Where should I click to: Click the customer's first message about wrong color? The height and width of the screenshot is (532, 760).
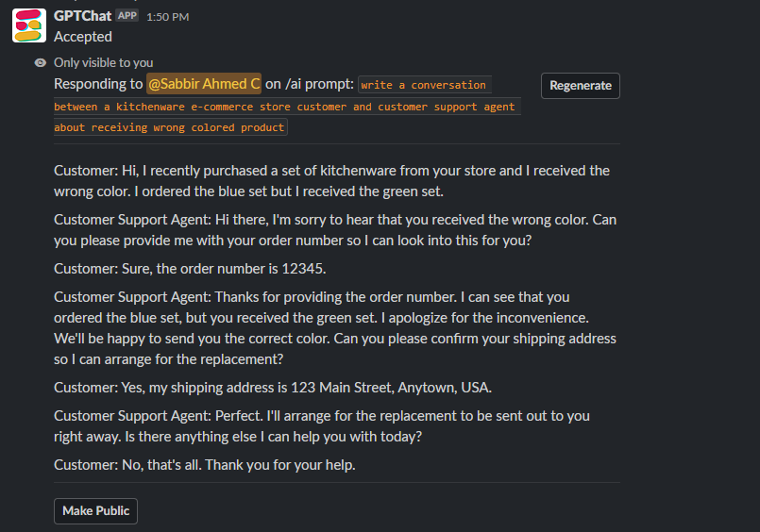[331, 181]
